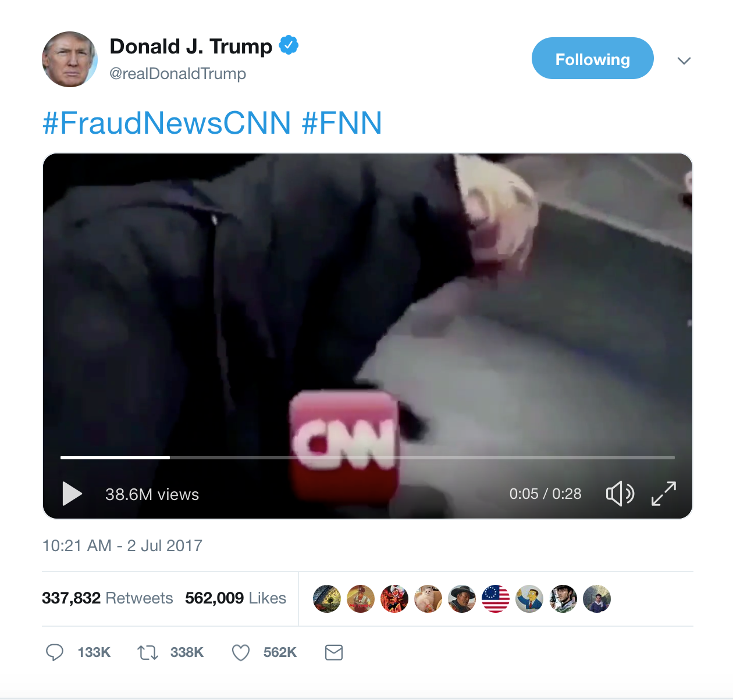This screenshot has height=700, width=733.
Task: Click the blue verified badge
Action: pos(289,45)
